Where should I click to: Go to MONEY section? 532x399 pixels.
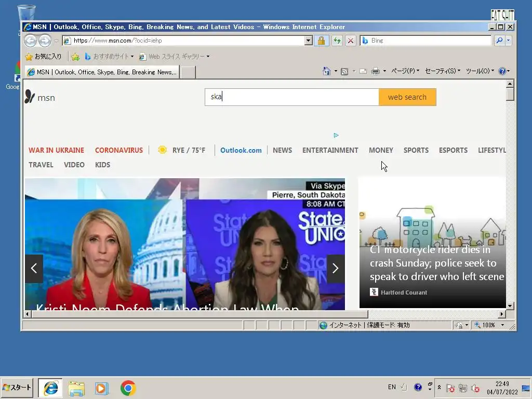(x=381, y=150)
